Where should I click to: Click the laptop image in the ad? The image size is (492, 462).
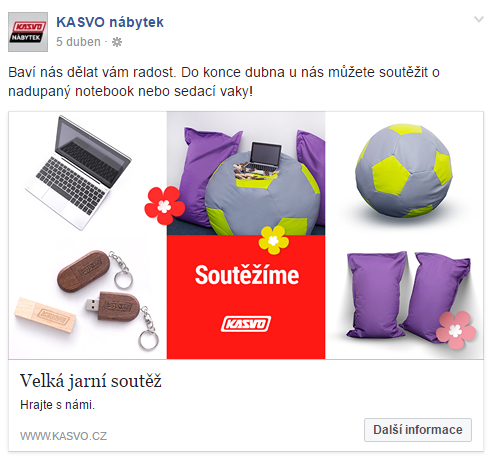[x=78, y=172]
